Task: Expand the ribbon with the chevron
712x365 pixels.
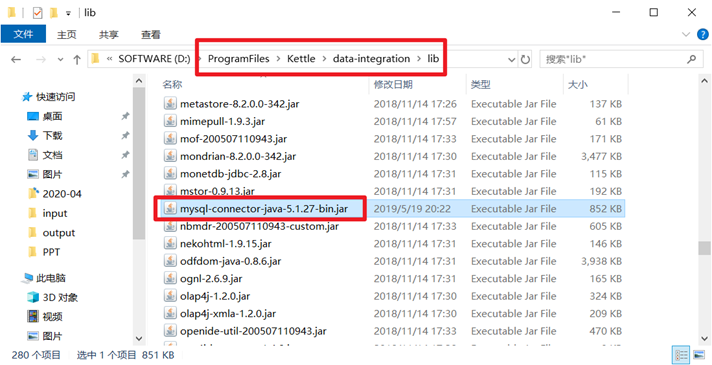Action: (x=686, y=35)
